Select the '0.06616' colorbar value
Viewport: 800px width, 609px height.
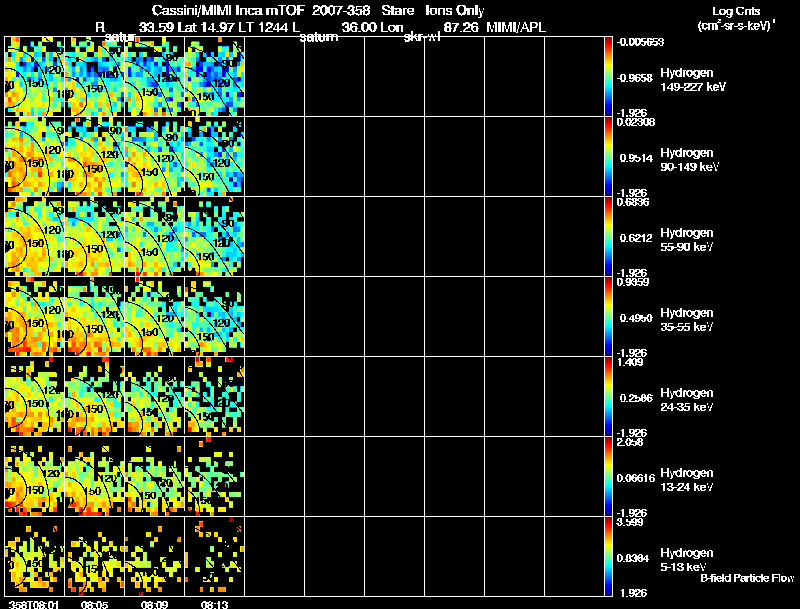click(x=636, y=478)
